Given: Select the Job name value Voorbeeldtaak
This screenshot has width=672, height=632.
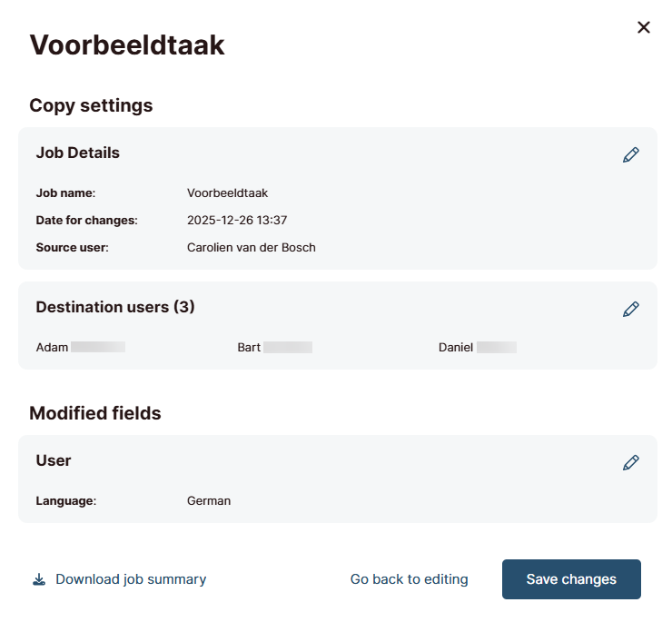Looking at the screenshot, I should point(227,193).
